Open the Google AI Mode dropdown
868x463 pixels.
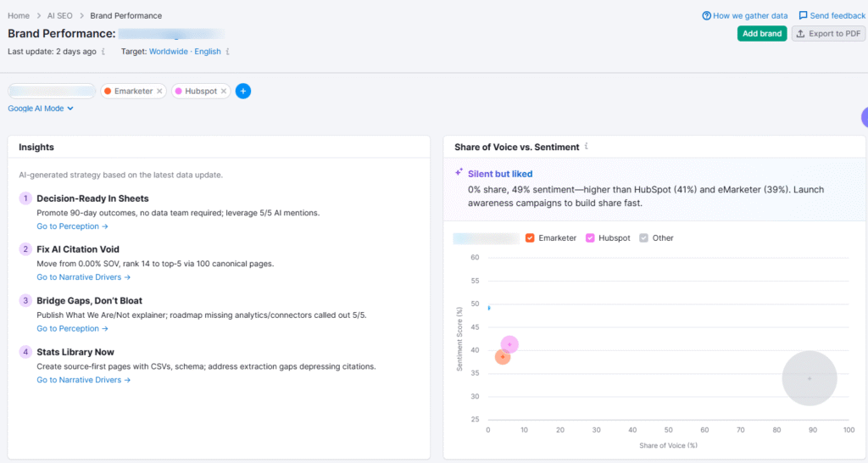tap(41, 109)
